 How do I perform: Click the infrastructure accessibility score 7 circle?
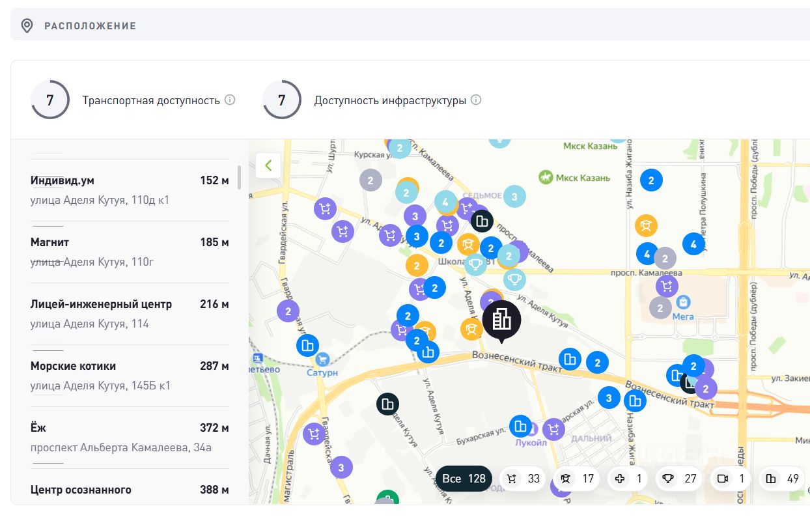pos(282,100)
